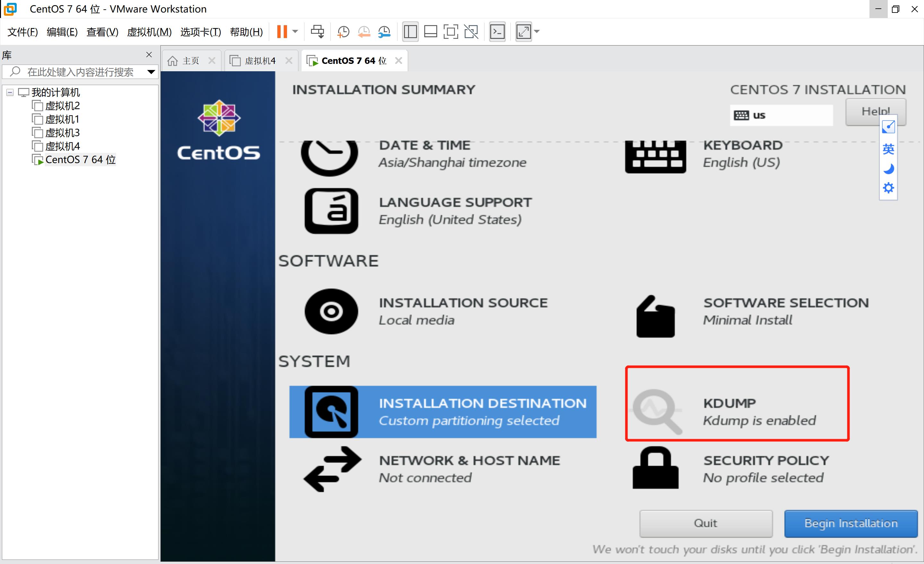Open the 帮助(H) menu
This screenshot has width=924, height=564.
(x=246, y=32)
